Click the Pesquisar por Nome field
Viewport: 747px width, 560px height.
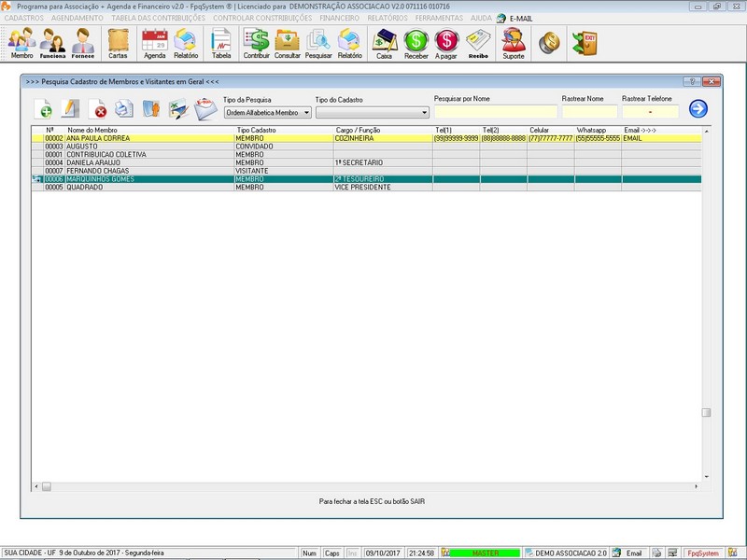coord(495,112)
